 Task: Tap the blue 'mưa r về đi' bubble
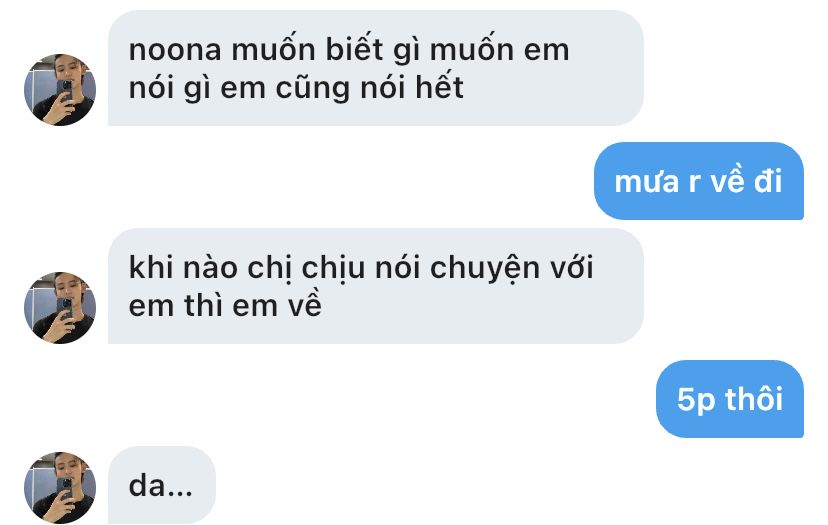699,181
